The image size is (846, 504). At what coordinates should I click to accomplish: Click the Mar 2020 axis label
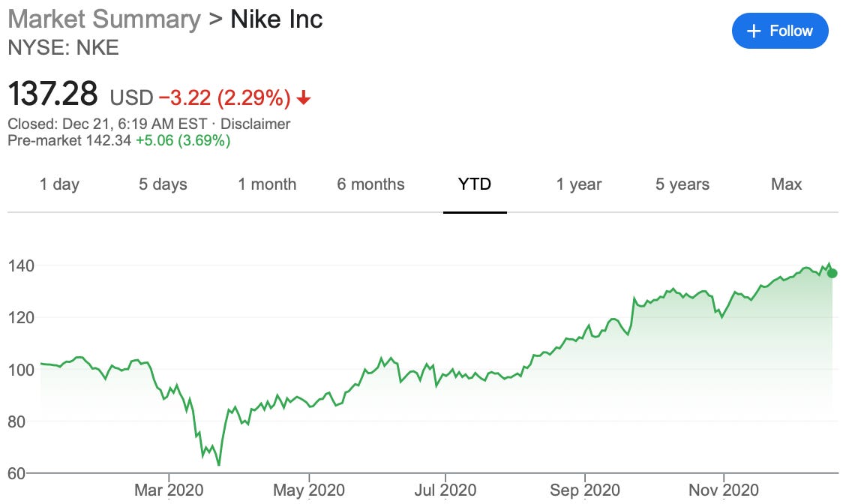[168, 490]
